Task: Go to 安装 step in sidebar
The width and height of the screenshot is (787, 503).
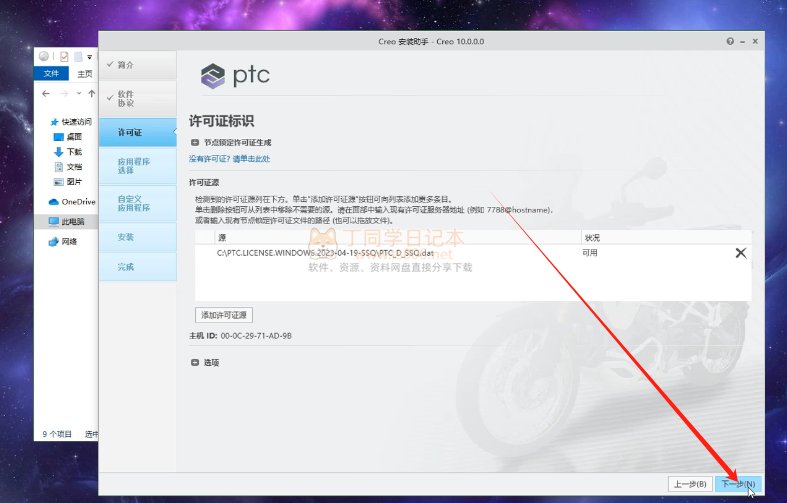Action: (x=138, y=237)
